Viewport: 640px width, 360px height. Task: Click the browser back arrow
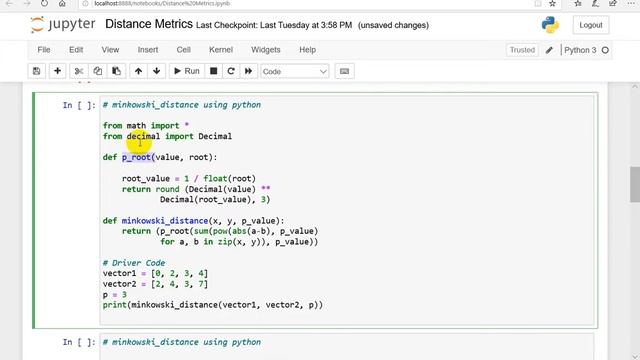pos(9,3)
